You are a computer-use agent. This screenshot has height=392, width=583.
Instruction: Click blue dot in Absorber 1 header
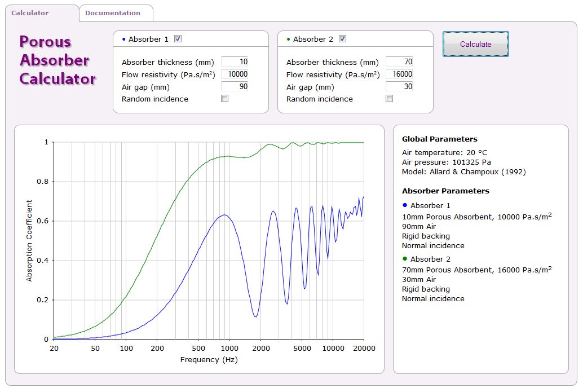coord(124,39)
